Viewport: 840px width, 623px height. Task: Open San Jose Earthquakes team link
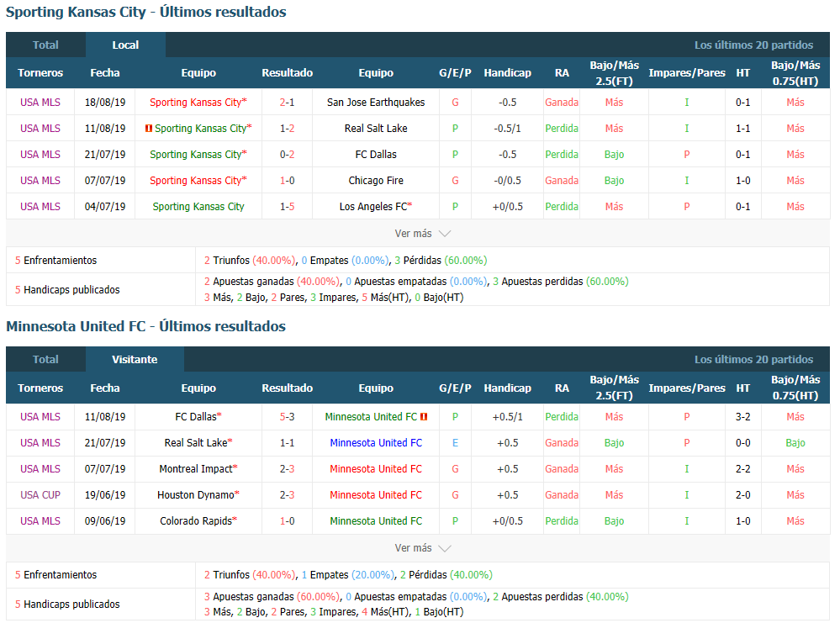pos(376,103)
